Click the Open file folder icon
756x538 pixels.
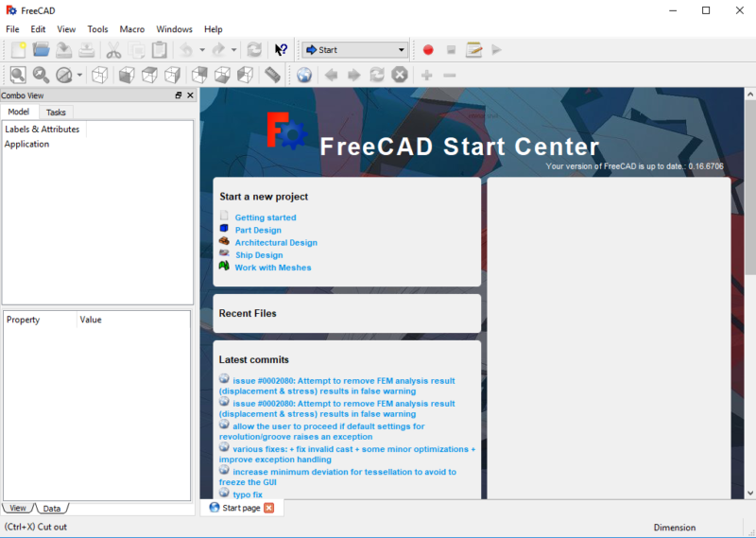[42, 50]
